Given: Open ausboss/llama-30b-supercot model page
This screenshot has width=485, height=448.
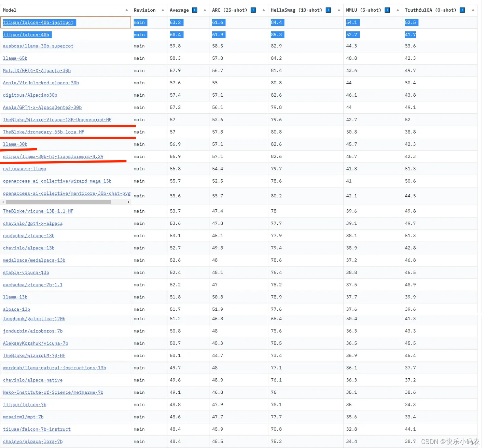Looking at the screenshot, I should coord(38,46).
